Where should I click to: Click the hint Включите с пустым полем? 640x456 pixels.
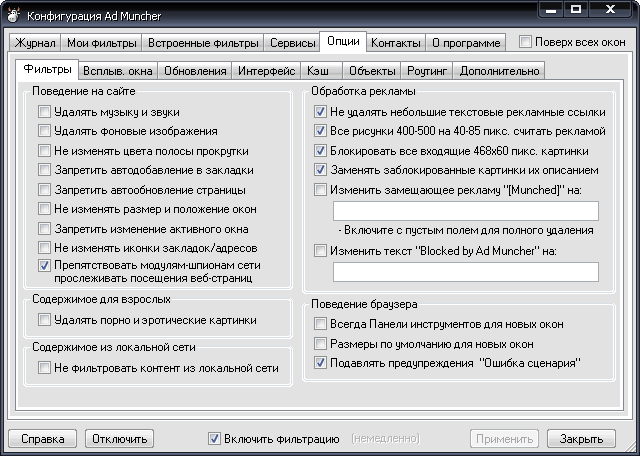coord(466,230)
